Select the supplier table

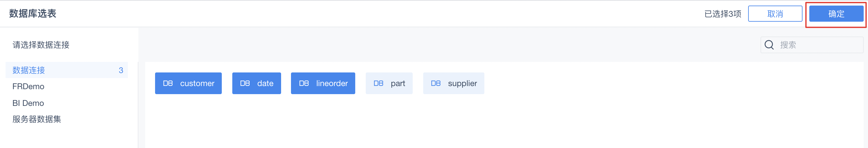(x=453, y=83)
